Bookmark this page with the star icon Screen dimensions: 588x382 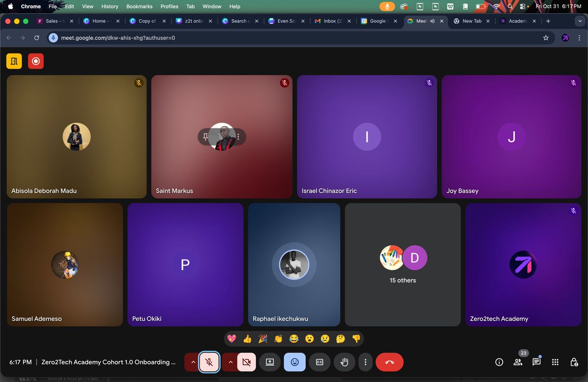tap(546, 38)
